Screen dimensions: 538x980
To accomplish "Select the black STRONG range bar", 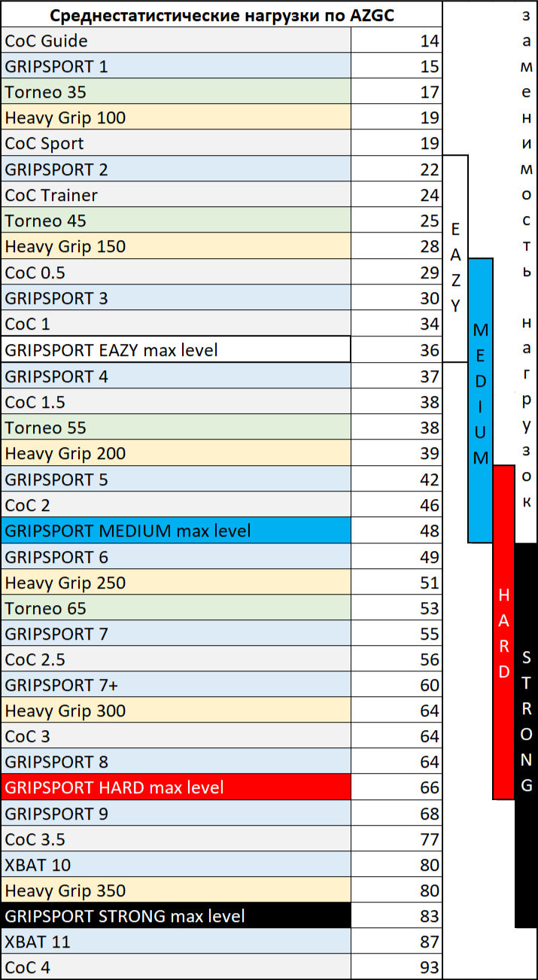I will (526, 735).
